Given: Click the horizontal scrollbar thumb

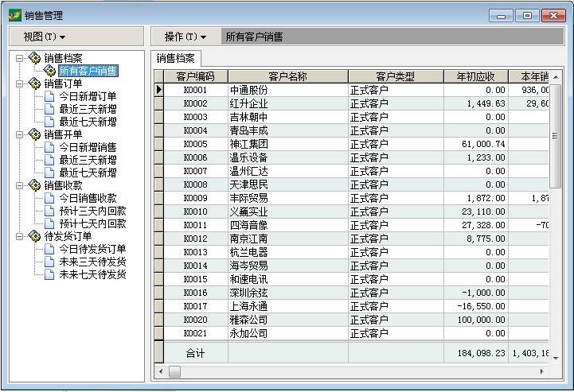Looking at the screenshot, I should point(174,371).
